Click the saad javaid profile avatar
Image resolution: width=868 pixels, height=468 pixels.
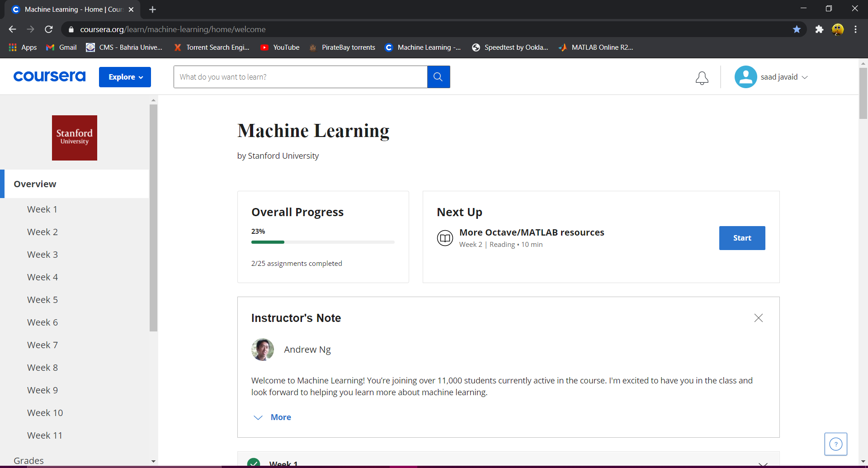click(x=745, y=77)
